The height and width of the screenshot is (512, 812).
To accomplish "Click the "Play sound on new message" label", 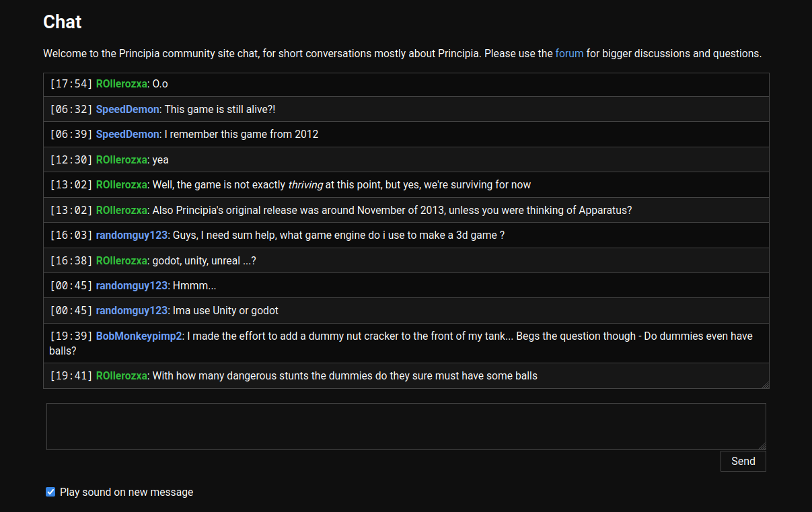I will [x=126, y=492].
